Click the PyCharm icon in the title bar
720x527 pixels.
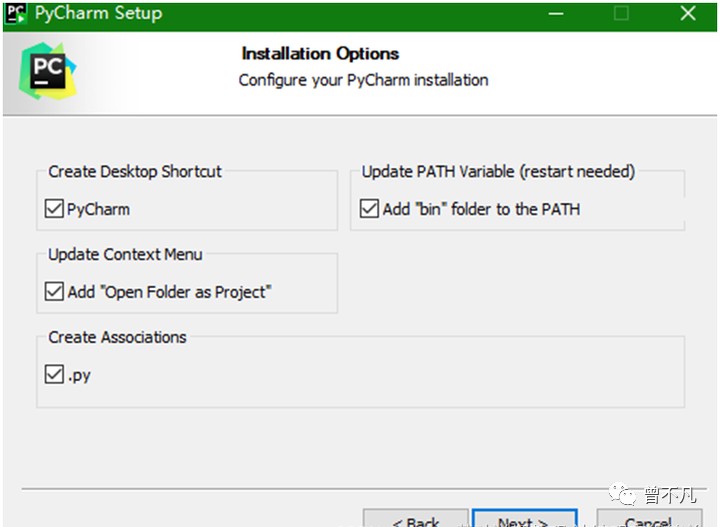click(16, 13)
